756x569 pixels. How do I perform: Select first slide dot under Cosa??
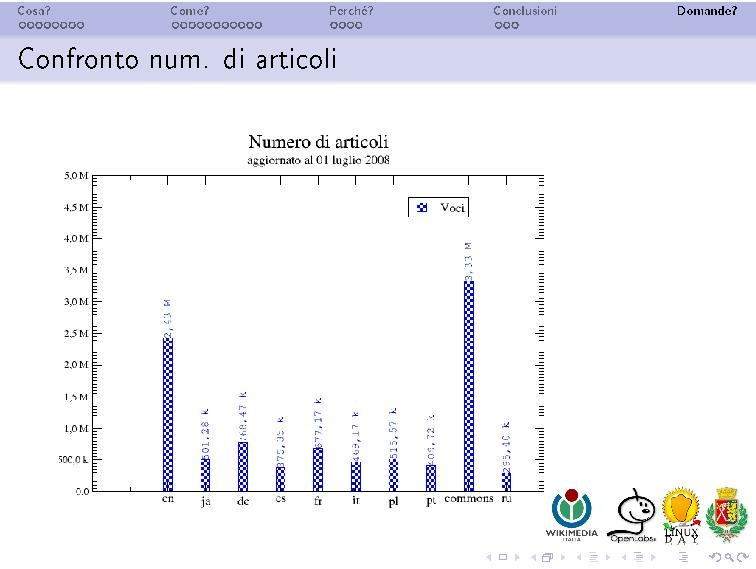(x=23, y=25)
